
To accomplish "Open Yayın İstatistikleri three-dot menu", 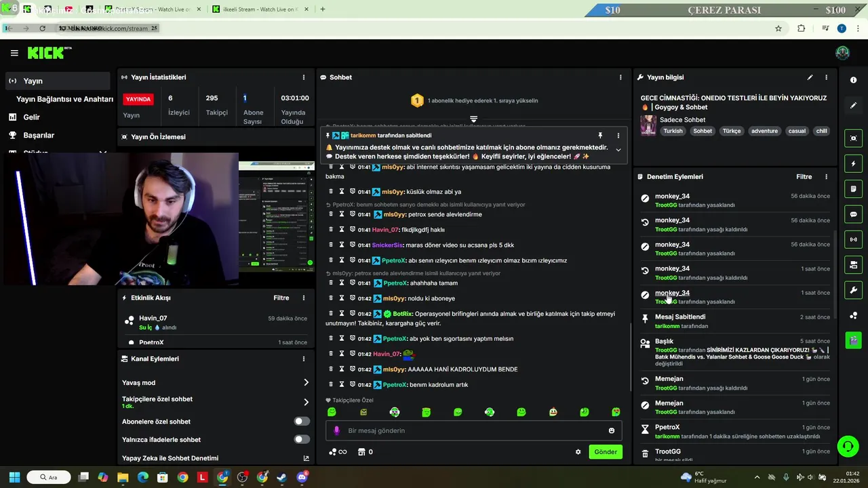I will point(304,77).
